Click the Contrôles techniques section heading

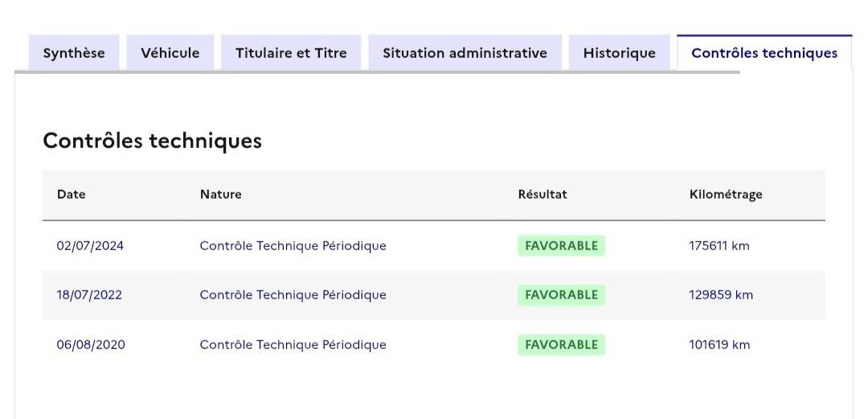tap(152, 141)
